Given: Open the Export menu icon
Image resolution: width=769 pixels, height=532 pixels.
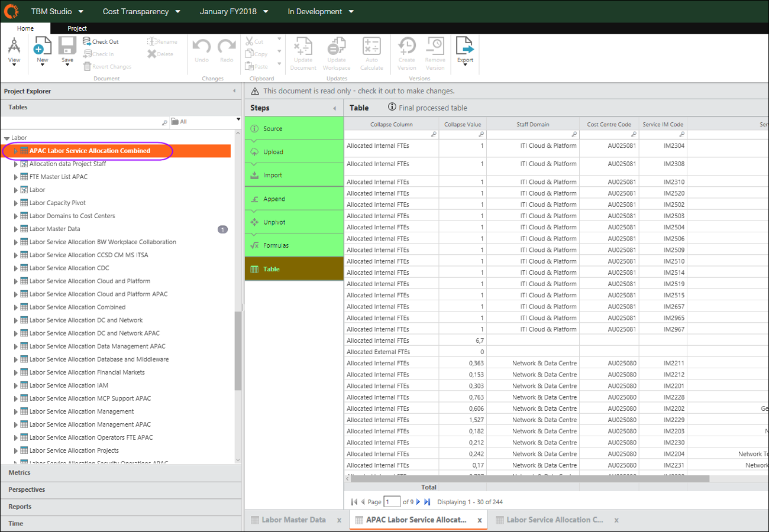Looking at the screenshot, I should point(465,46).
